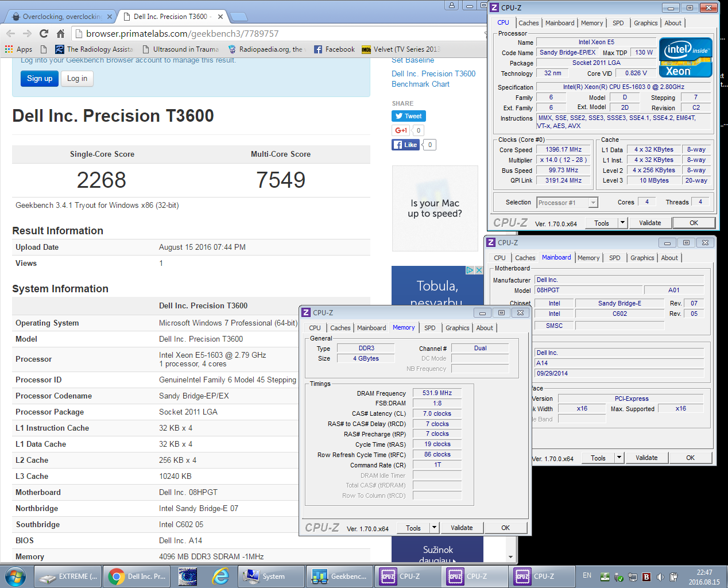The height and width of the screenshot is (588, 728).
Task: Click the taskbar clock showing 22:47
Action: click(x=704, y=577)
